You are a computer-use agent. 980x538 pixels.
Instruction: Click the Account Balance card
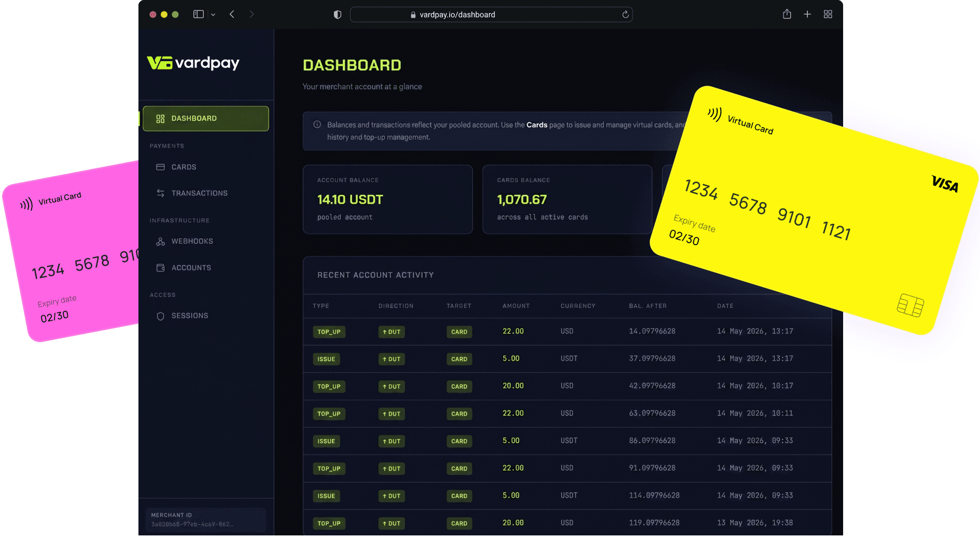click(387, 200)
